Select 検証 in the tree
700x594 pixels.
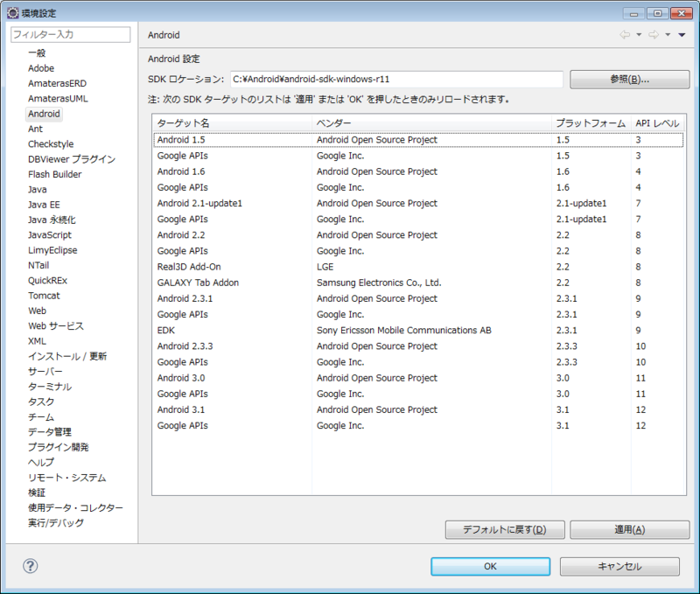tap(37, 493)
